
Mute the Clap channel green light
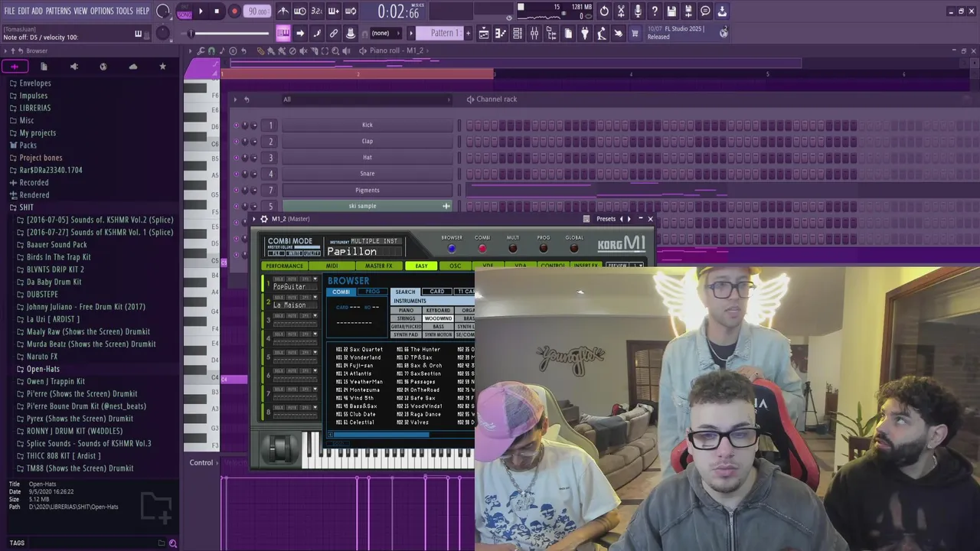(x=236, y=142)
